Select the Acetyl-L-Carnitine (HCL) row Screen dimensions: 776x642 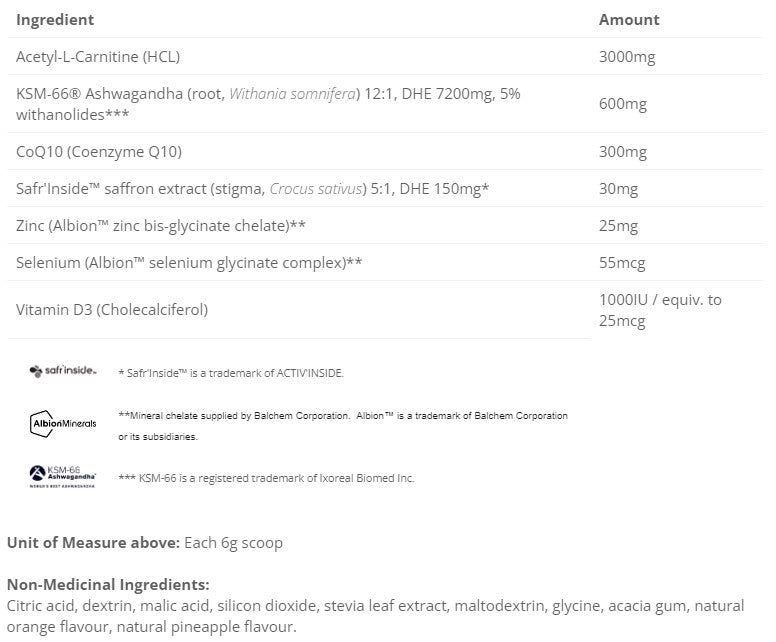[98, 57]
